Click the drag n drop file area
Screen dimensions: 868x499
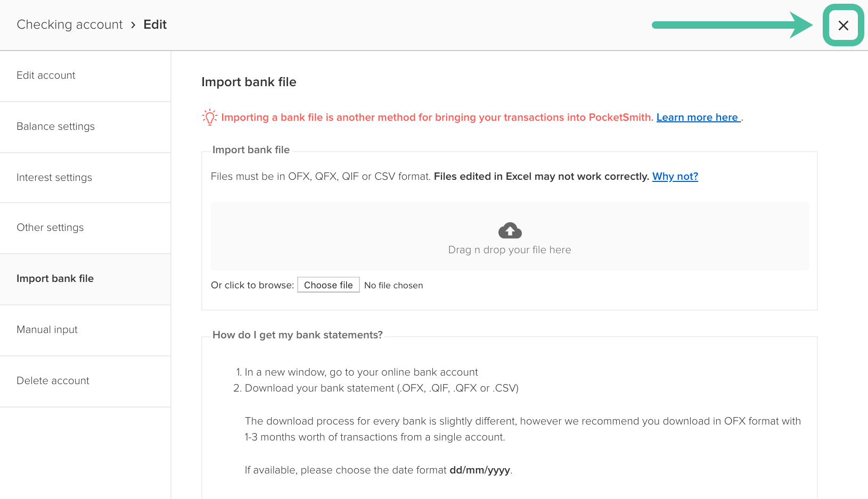coord(510,236)
